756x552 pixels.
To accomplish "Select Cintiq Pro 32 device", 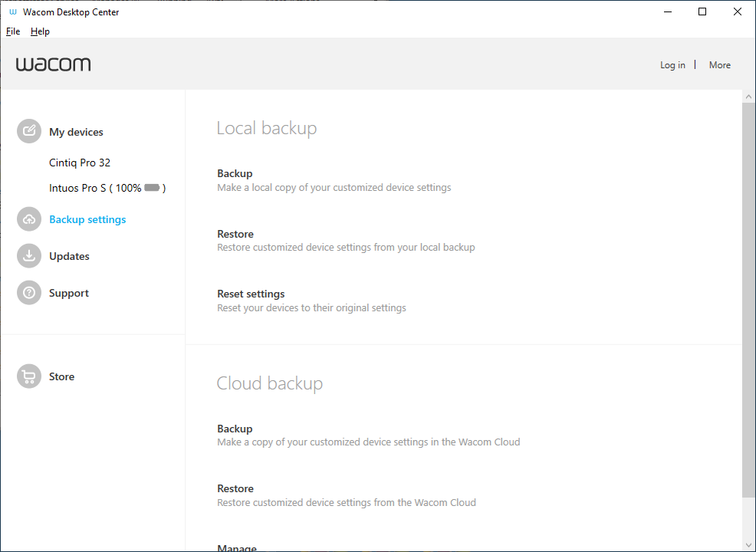I will click(80, 163).
